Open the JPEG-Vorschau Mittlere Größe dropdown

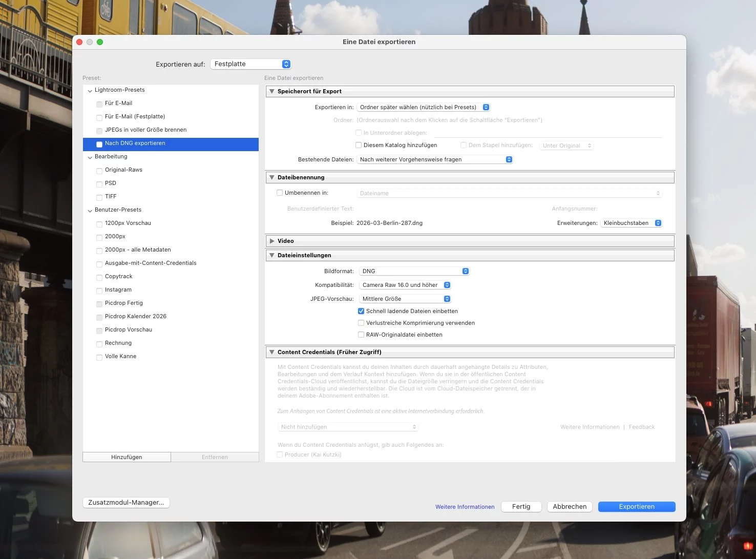405,299
